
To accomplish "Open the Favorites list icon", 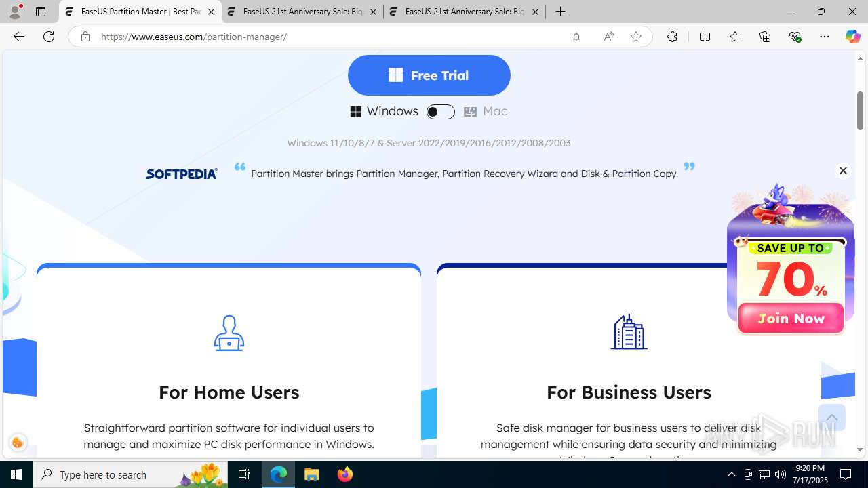I will pyautogui.click(x=735, y=37).
